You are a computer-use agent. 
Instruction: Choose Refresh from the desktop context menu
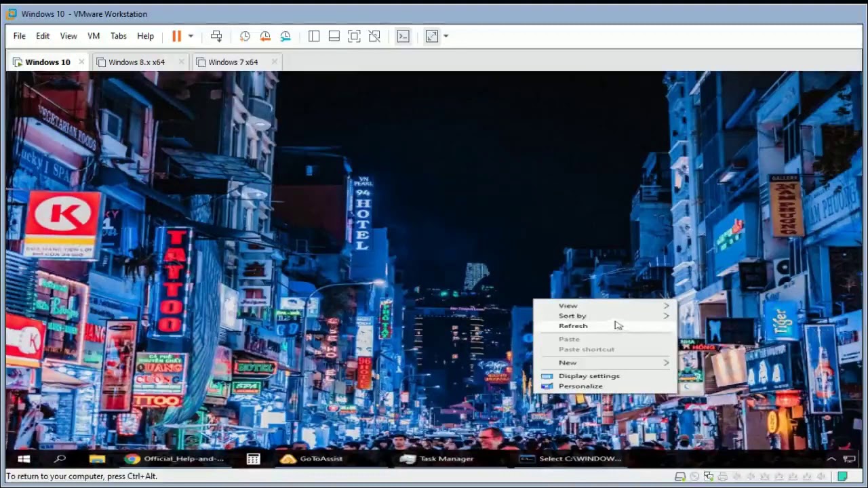point(605,326)
